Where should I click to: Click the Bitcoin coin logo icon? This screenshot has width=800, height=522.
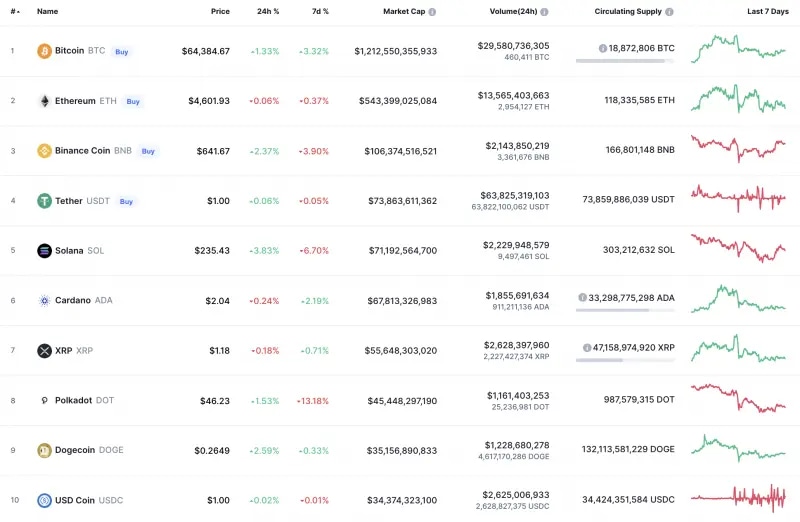click(44, 51)
